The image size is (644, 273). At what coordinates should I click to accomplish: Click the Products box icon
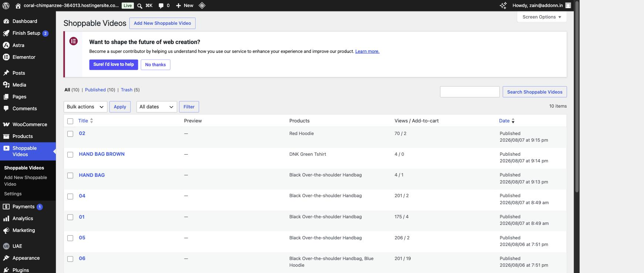click(6, 136)
